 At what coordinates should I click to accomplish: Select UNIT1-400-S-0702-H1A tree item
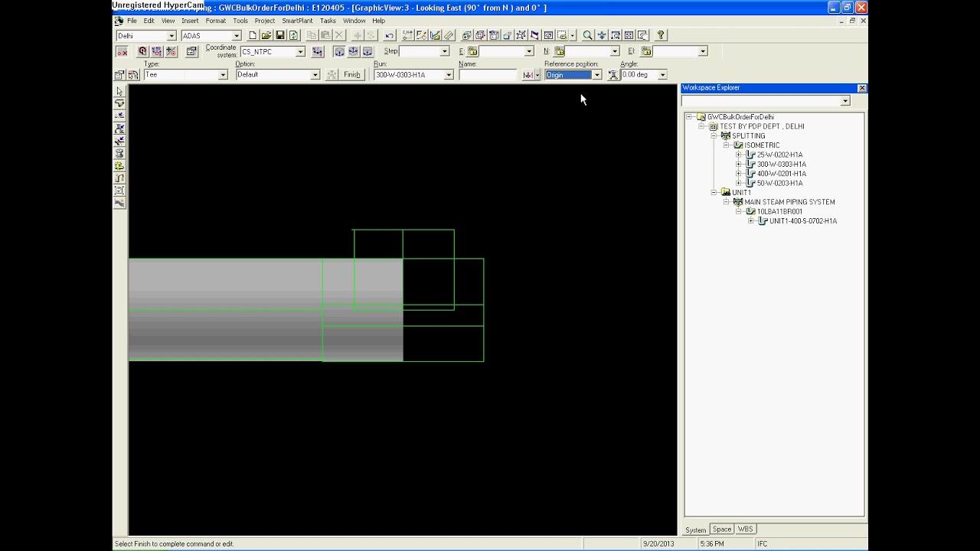tap(803, 221)
